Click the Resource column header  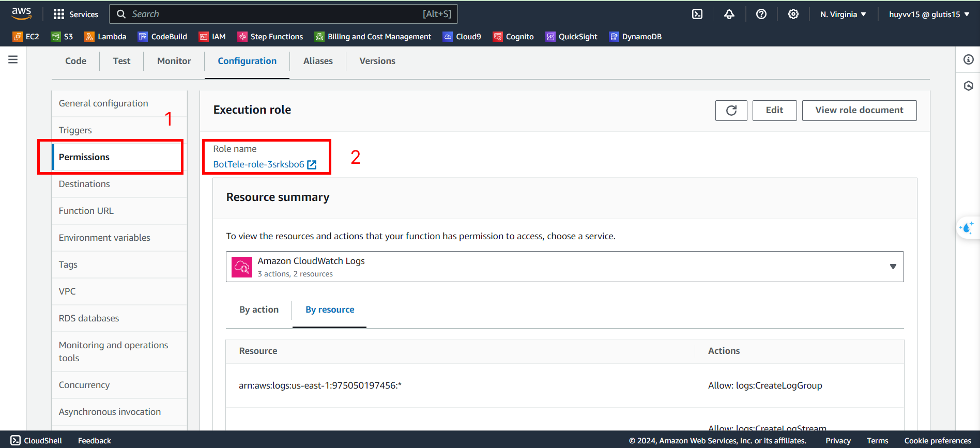(x=258, y=351)
